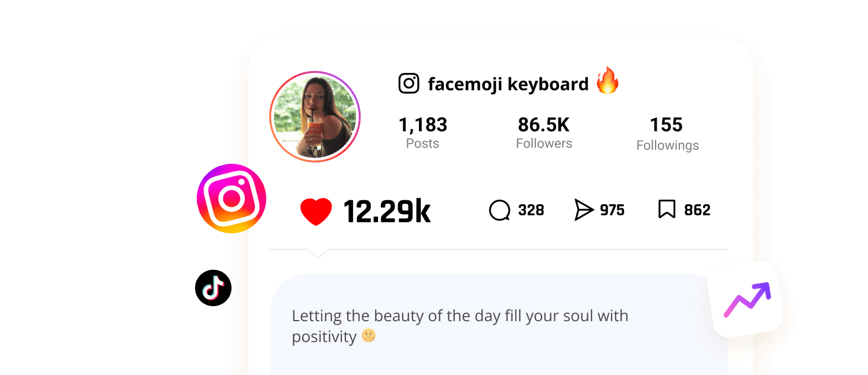Click the caption text about positivity
The image size is (868, 375).
click(460, 326)
